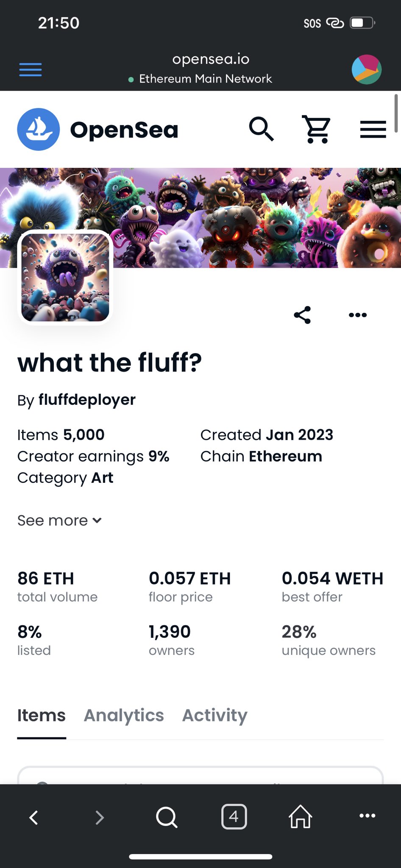Switch to the Analytics tab
401x868 pixels.
pos(124,715)
